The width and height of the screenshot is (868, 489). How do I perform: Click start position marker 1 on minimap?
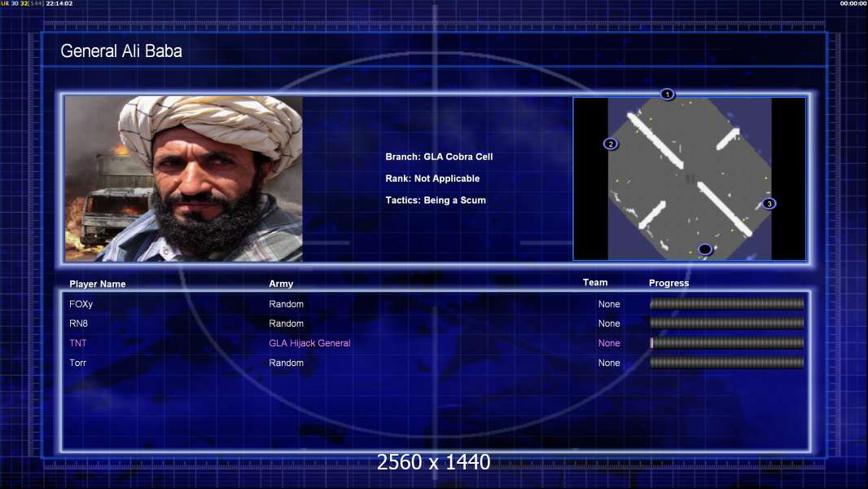click(x=667, y=95)
